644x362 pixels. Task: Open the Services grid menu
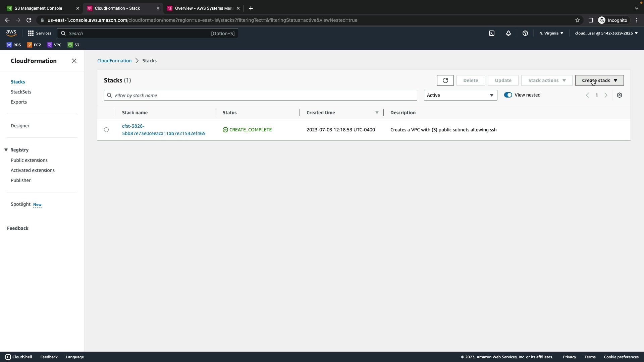39,33
